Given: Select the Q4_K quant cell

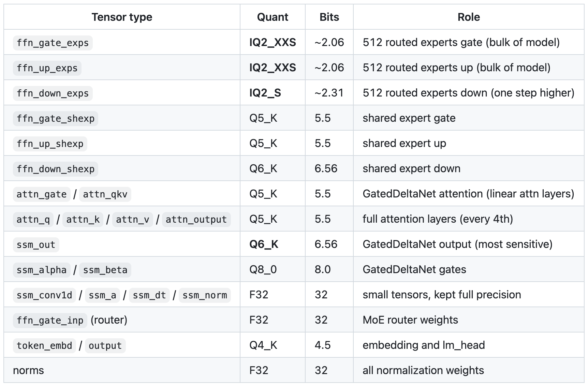Looking at the screenshot, I should (263, 345).
